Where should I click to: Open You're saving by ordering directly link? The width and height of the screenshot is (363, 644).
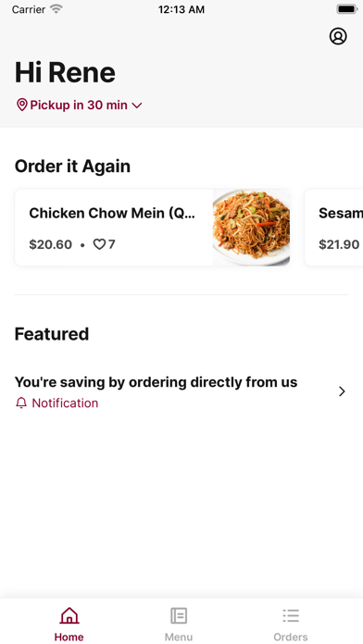coord(156,382)
